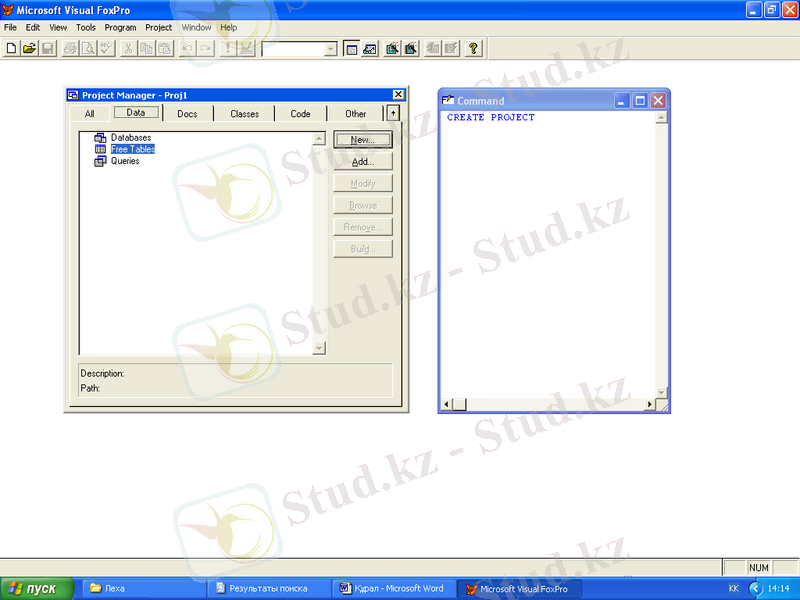
Task: Open the database dropdown in toolbar
Action: coord(331,49)
